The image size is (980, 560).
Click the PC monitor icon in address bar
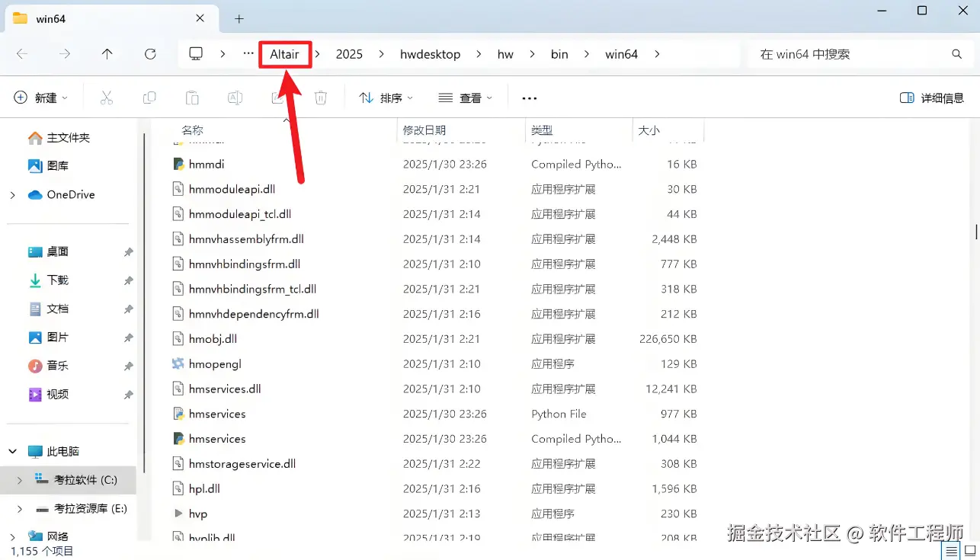196,53
